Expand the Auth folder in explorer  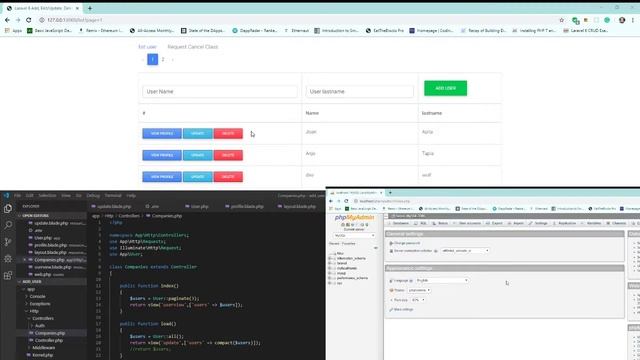click(40, 326)
